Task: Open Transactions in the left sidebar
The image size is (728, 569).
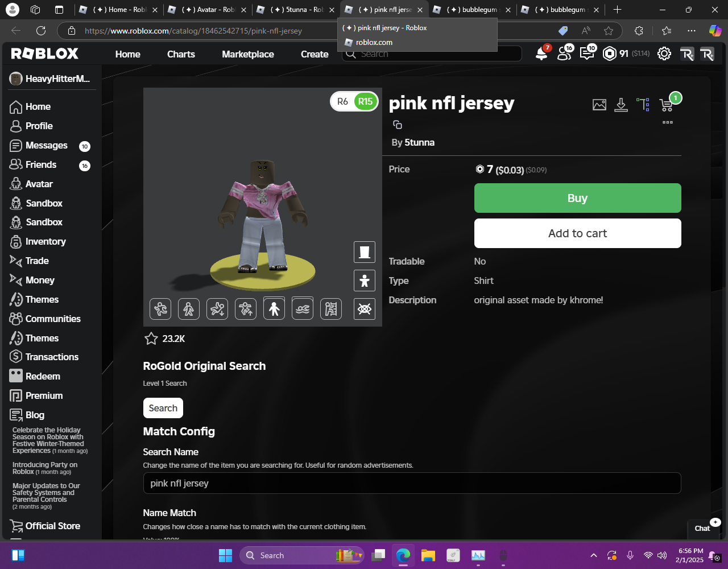Action: [44, 357]
